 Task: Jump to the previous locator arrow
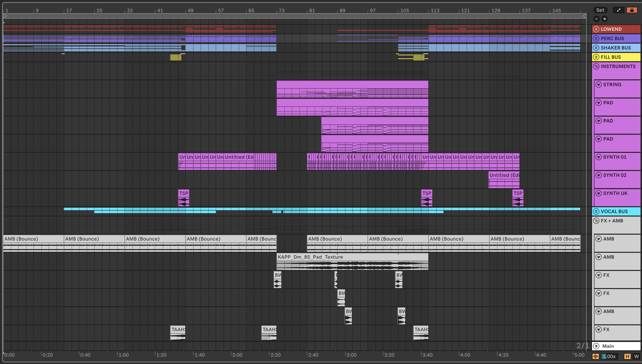(597, 19)
